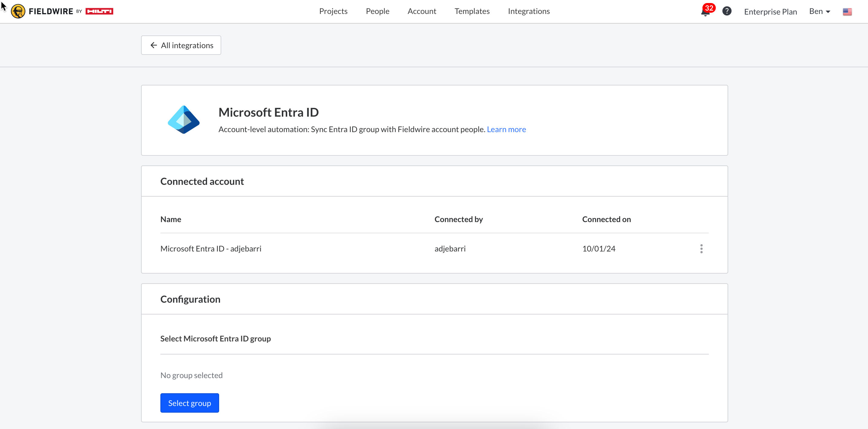
Task: Click the Hilti red logo
Action: click(99, 12)
